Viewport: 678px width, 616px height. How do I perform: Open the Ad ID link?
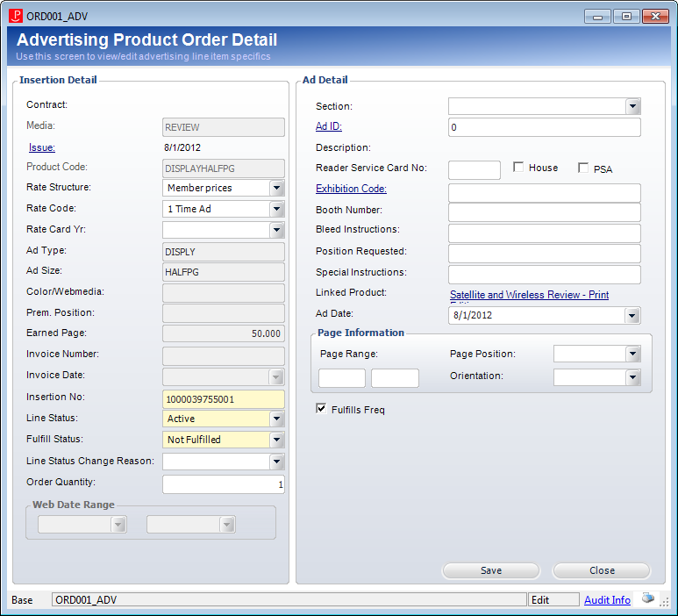329,126
